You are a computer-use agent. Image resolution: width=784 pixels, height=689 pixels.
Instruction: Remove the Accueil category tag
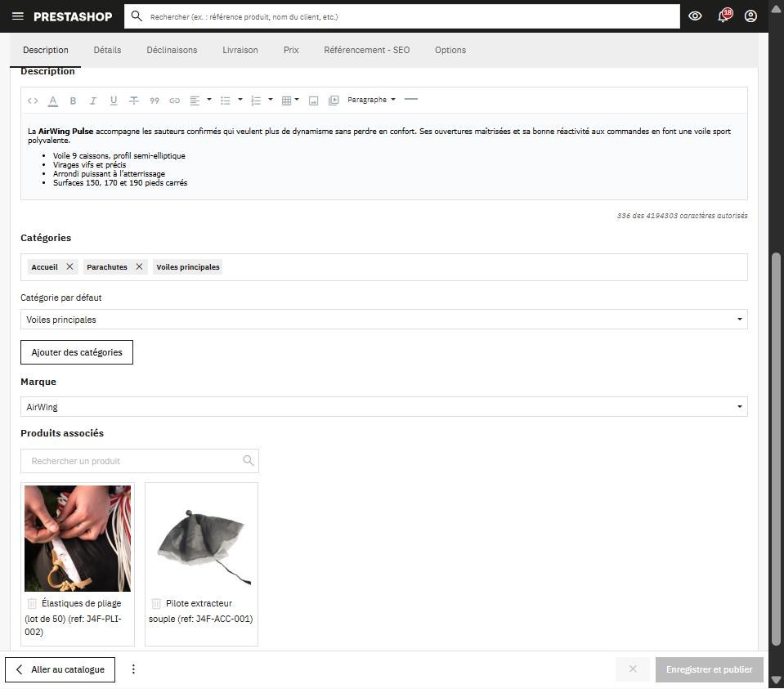pos(69,266)
